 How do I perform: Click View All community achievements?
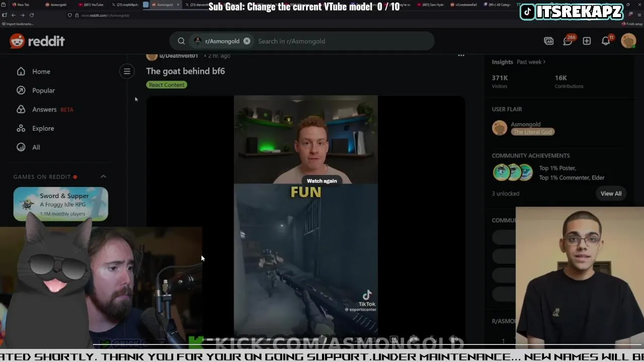point(611,194)
